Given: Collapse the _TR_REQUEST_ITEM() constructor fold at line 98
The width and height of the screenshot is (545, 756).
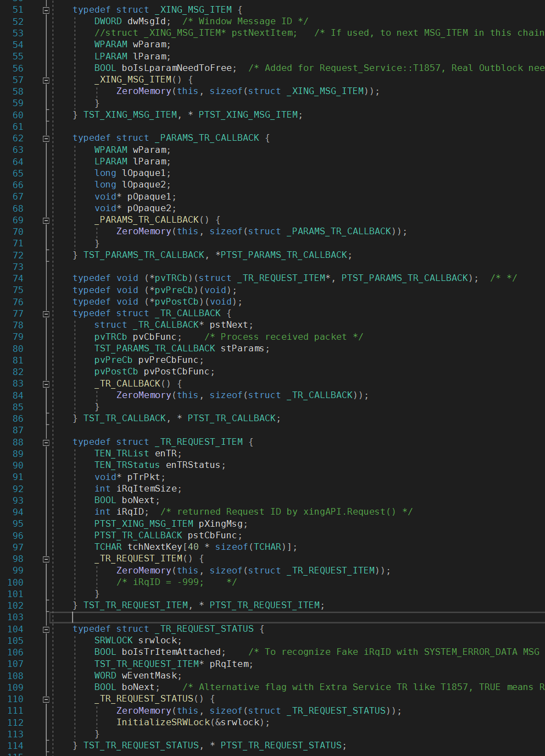Looking at the screenshot, I should coord(46,559).
